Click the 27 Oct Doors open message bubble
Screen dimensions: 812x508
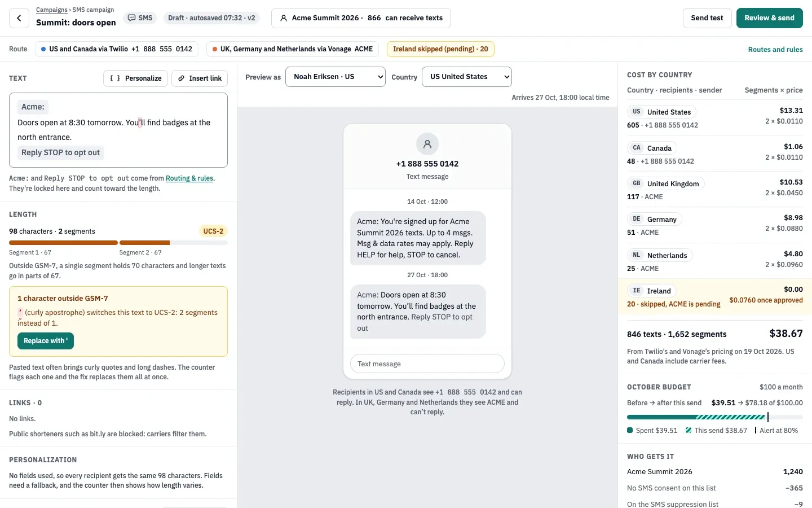click(x=418, y=312)
